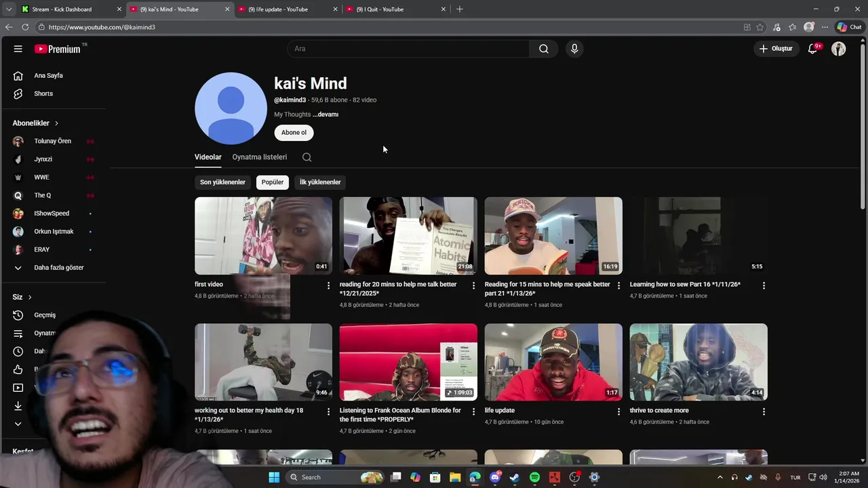The image size is (868, 488).
Task: Show hidden system tray icons chevron
Action: [720, 477]
